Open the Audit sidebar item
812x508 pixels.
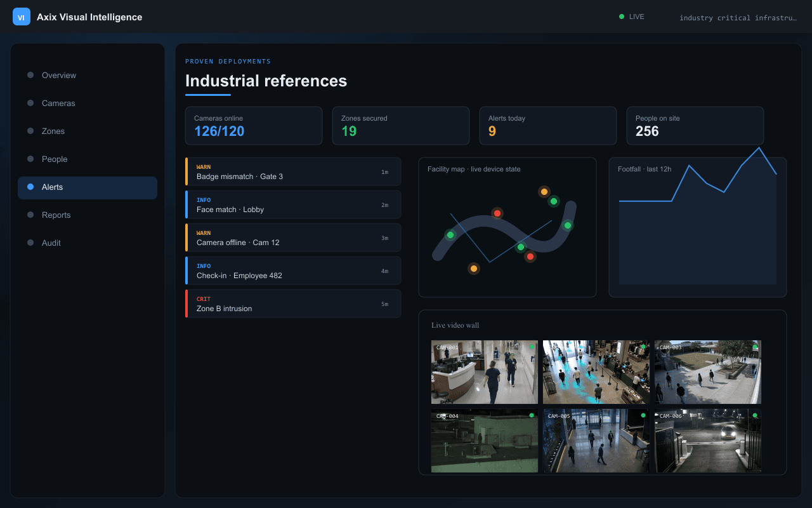pyautogui.click(x=88, y=243)
